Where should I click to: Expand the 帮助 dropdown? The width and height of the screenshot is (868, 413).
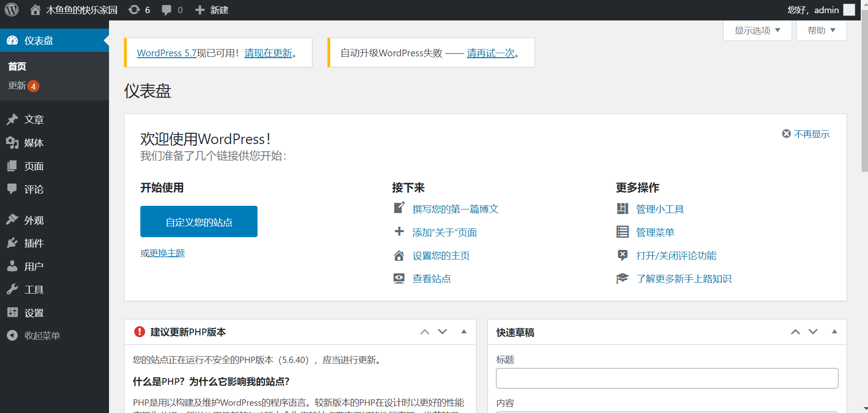[821, 30]
